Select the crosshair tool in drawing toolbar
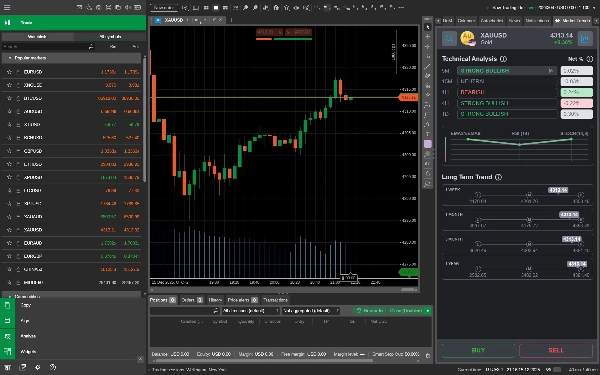Image resolution: width=600 pixels, height=375 pixels. (427, 37)
